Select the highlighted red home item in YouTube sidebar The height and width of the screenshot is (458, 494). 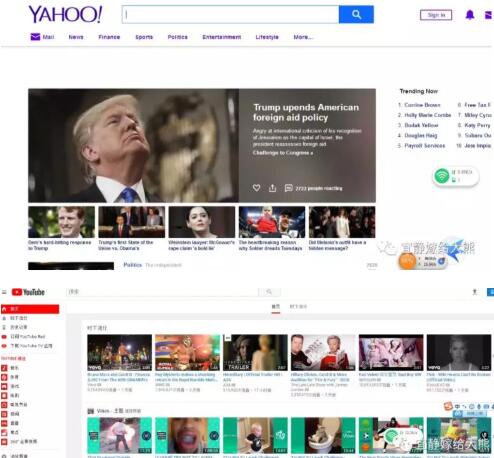30,309
